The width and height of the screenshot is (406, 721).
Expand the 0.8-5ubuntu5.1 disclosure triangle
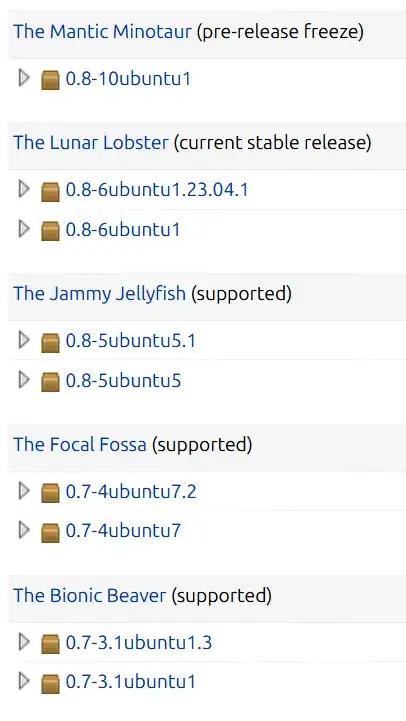pos(24,340)
